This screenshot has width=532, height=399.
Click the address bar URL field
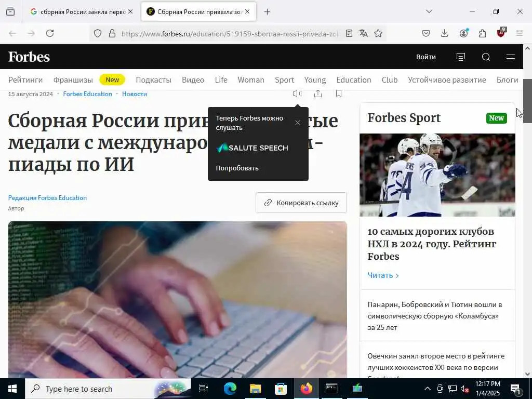pos(230,34)
